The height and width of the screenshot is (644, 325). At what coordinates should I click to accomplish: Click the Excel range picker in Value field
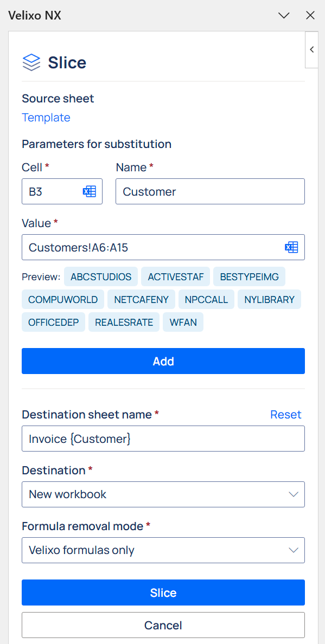tap(291, 247)
